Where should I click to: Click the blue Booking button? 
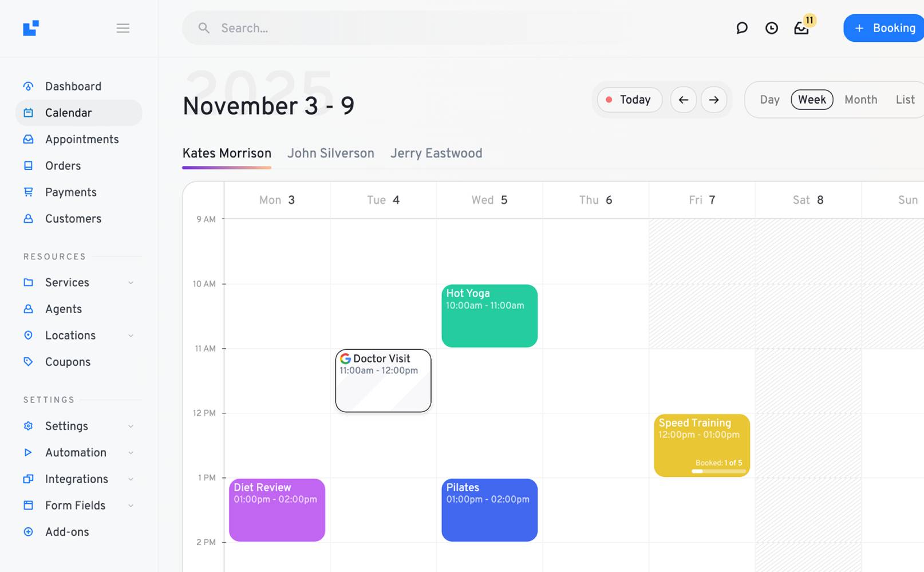tap(884, 28)
